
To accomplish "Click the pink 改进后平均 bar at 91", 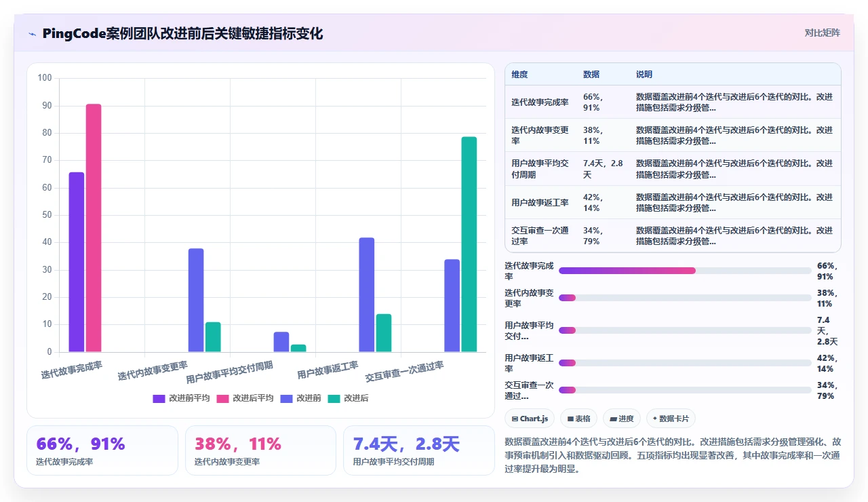I will pos(94,228).
